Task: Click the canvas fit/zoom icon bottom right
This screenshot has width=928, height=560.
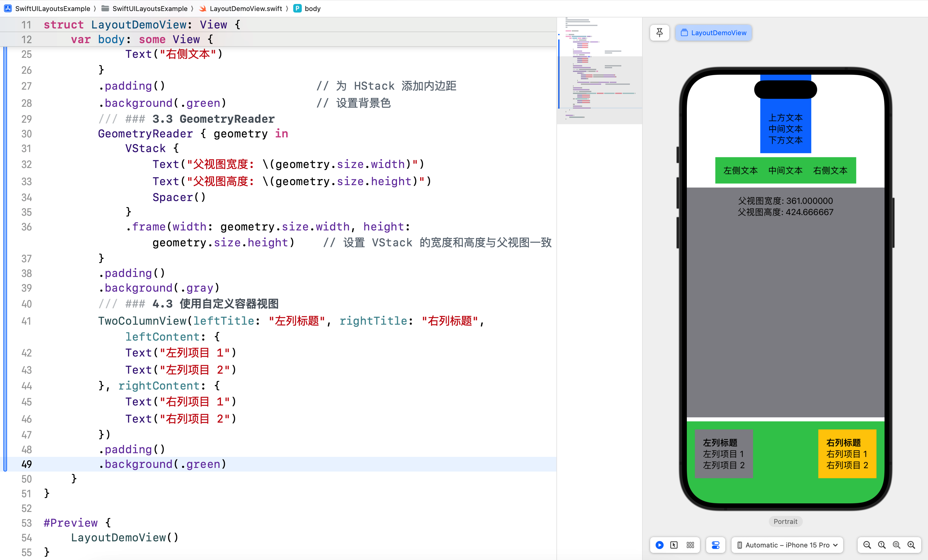Action: pyautogui.click(x=896, y=545)
